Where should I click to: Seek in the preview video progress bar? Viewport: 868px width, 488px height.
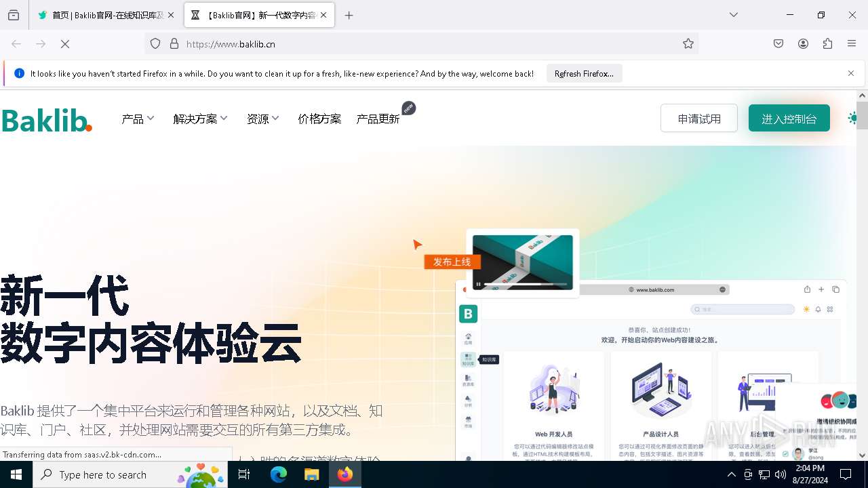(526, 284)
